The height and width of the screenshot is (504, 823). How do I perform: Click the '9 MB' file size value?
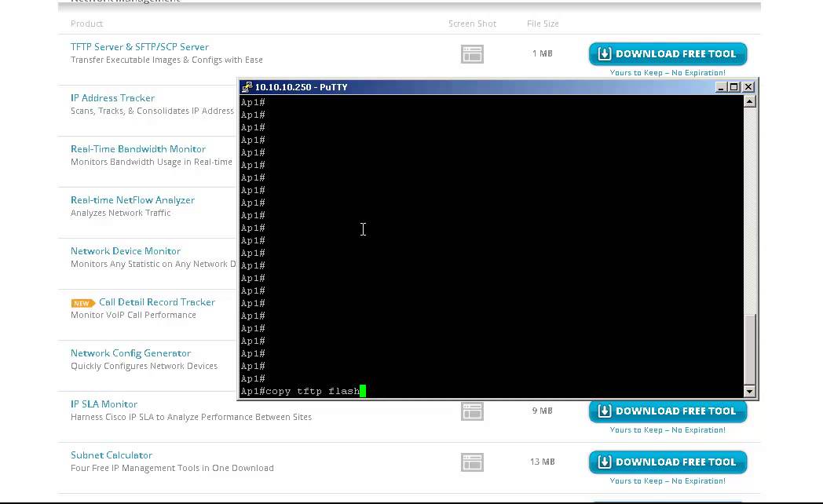(542, 411)
